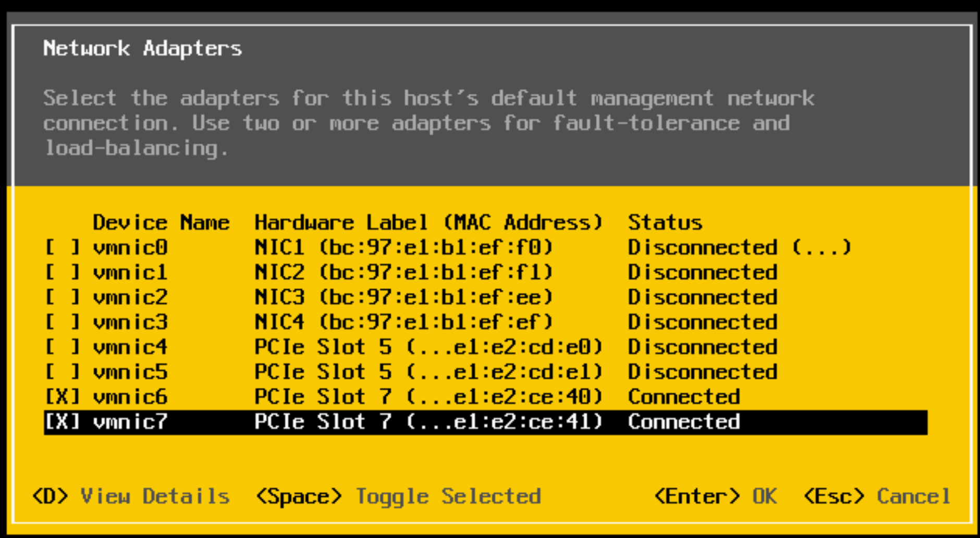Screen dimensions: 980x538
Task: Cancel the dialog via Esc Cancel
Action: [878, 496]
